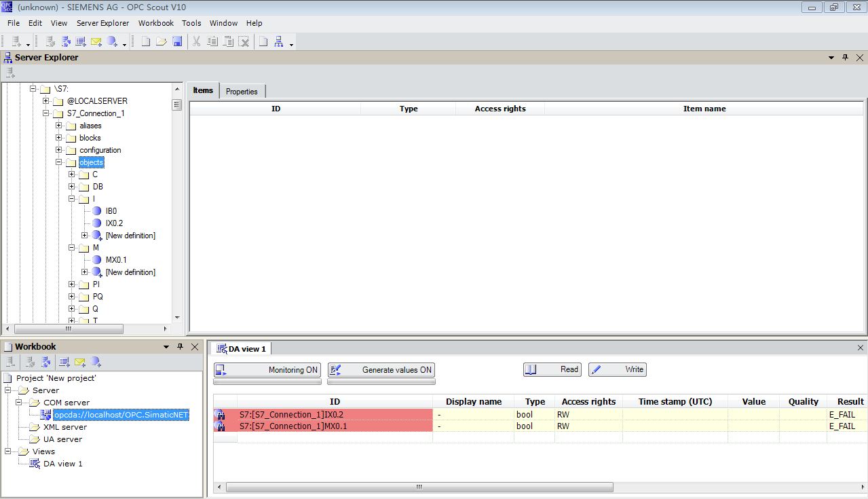This screenshot has width=868, height=499.
Task: Click the add DA view icon in Workbook toolbar
Action: pos(64,362)
